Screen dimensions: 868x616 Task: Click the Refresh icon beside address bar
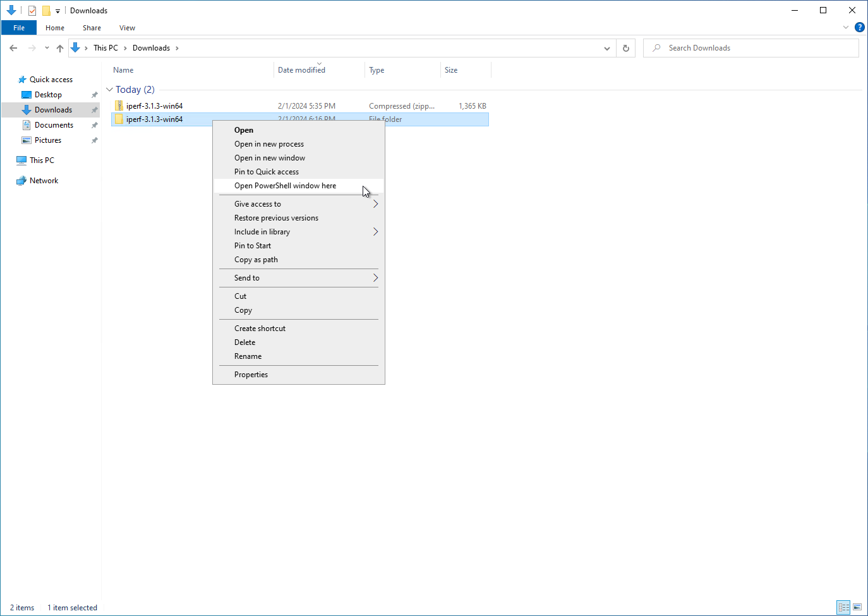[625, 48]
